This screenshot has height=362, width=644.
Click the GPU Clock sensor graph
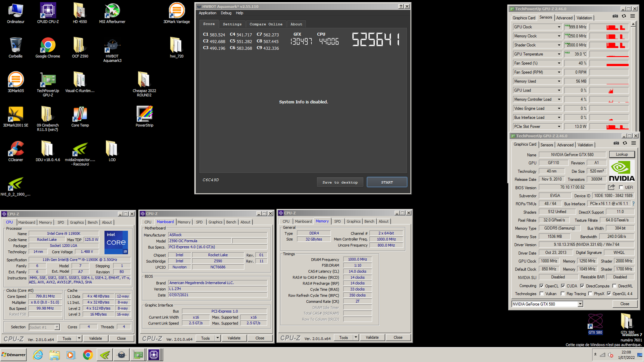(609, 27)
